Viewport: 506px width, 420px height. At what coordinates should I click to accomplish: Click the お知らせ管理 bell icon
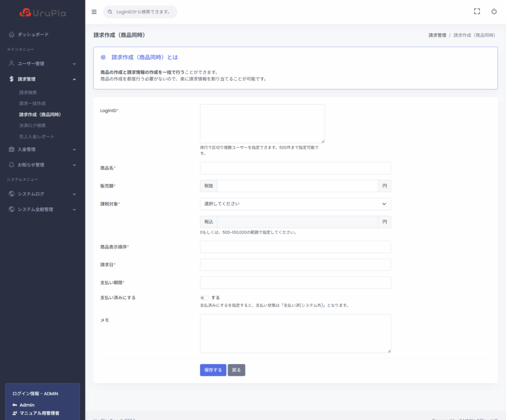pyautogui.click(x=11, y=165)
